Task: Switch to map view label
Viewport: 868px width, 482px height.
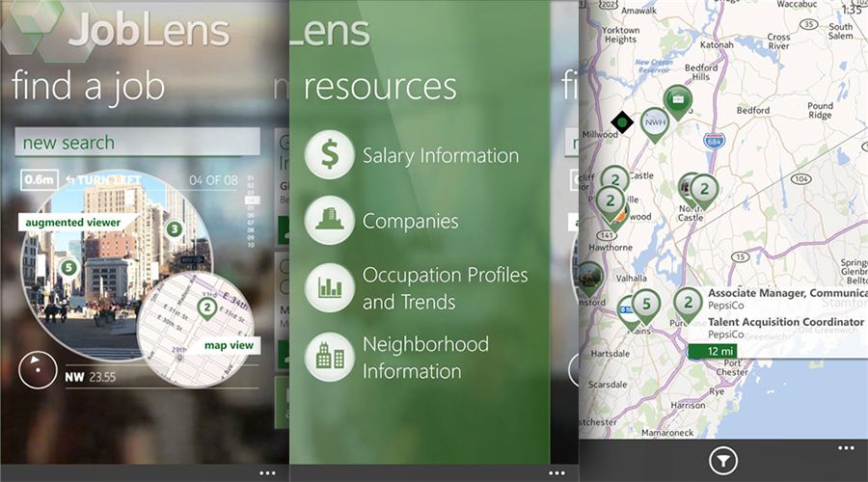Action: point(228,345)
